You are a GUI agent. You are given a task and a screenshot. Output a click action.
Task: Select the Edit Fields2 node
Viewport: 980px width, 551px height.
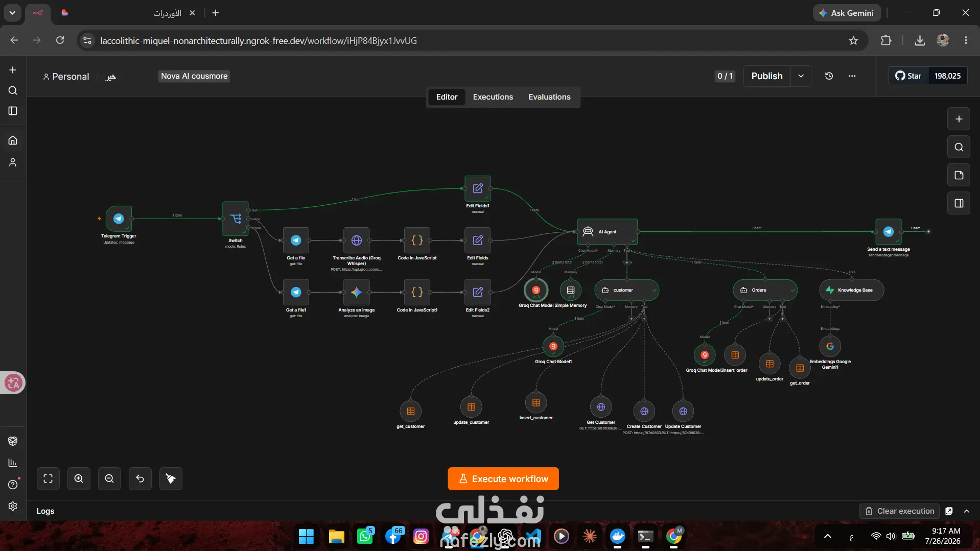click(x=478, y=292)
